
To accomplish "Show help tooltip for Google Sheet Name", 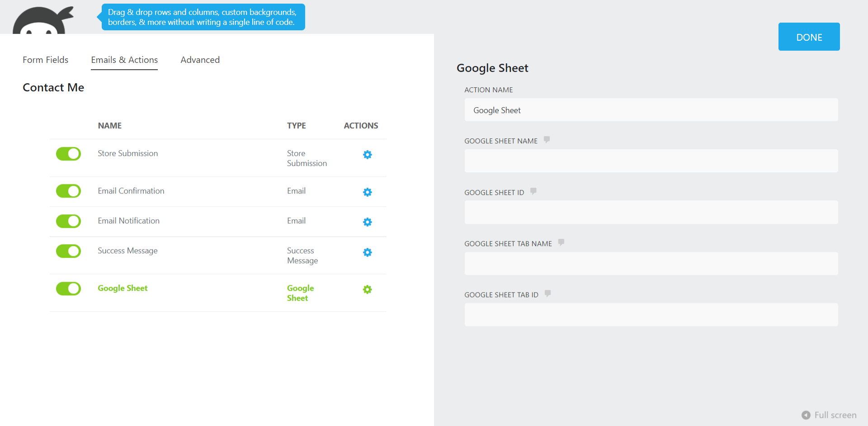I will 547,140.
